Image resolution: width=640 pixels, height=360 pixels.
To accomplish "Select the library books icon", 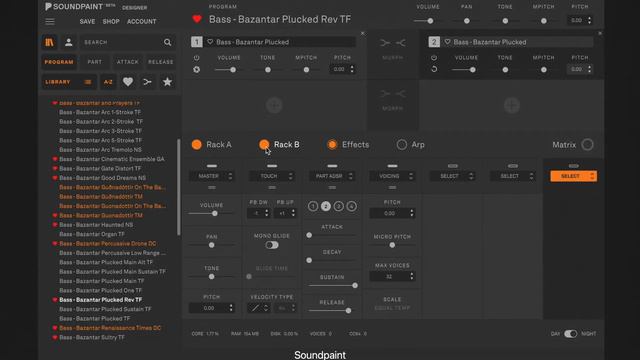I will point(49,42).
